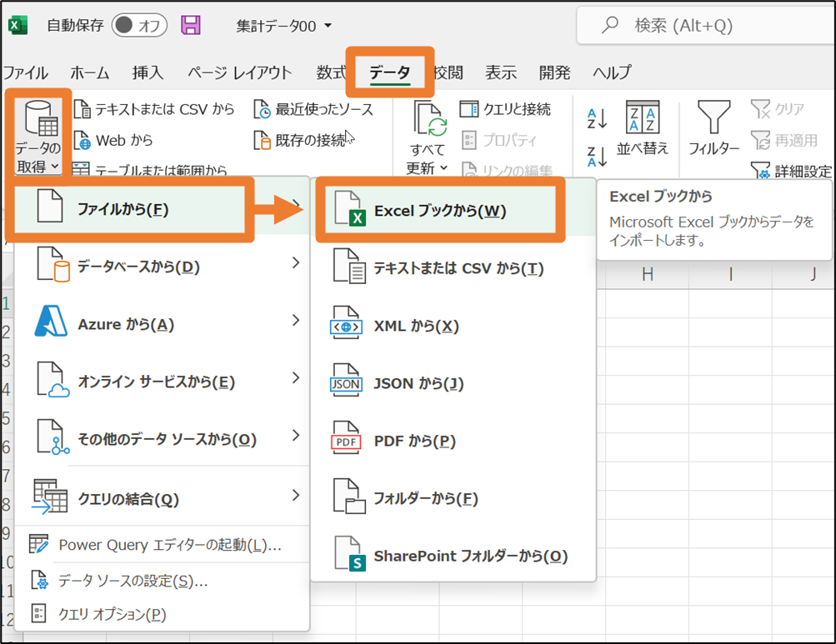Click the フィルター funnel icon
This screenshot has width=836, height=644.
point(714,117)
